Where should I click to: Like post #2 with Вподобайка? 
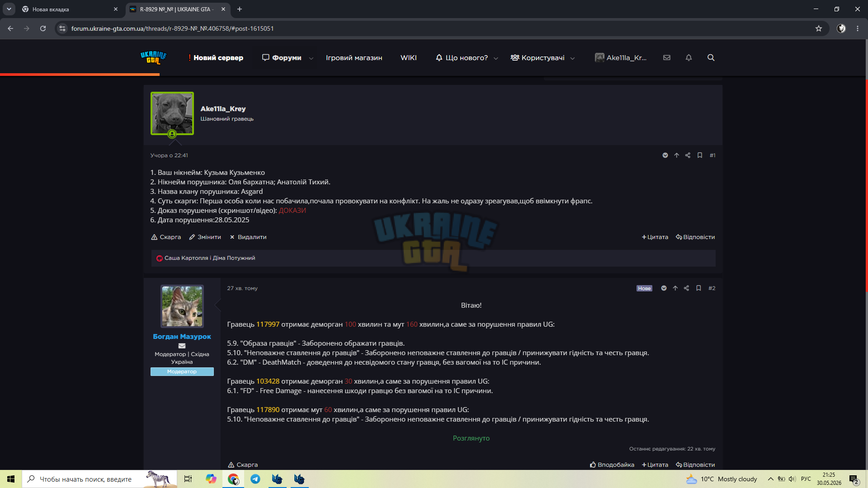tap(612, 465)
